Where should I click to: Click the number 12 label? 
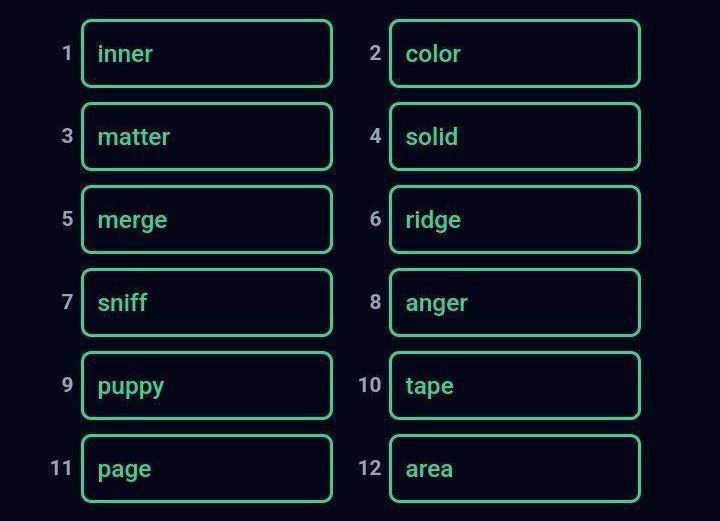(x=370, y=468)
